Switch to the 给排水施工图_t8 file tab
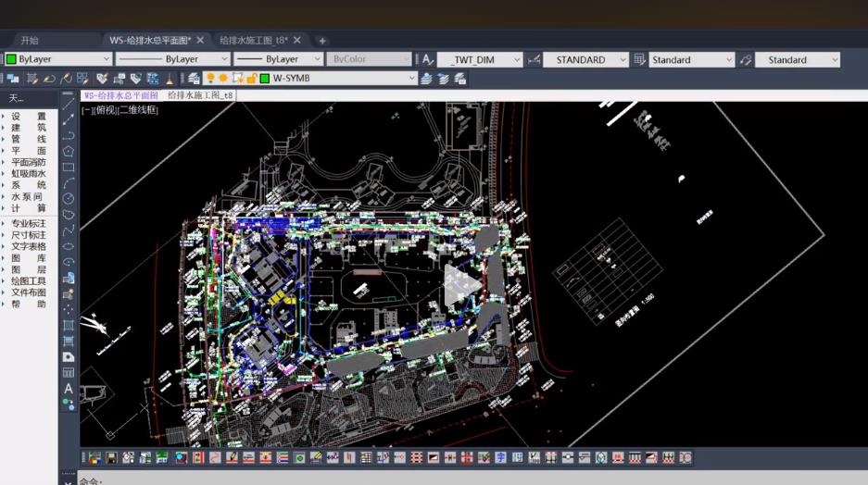This screenshot has height=485, width=868. (x=253, y=40)
